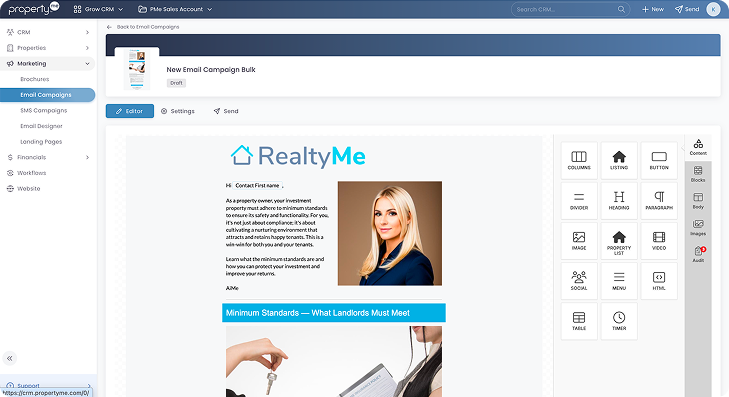Open the user avatar K menu
The image size is (729, 397).
[713, 9]
